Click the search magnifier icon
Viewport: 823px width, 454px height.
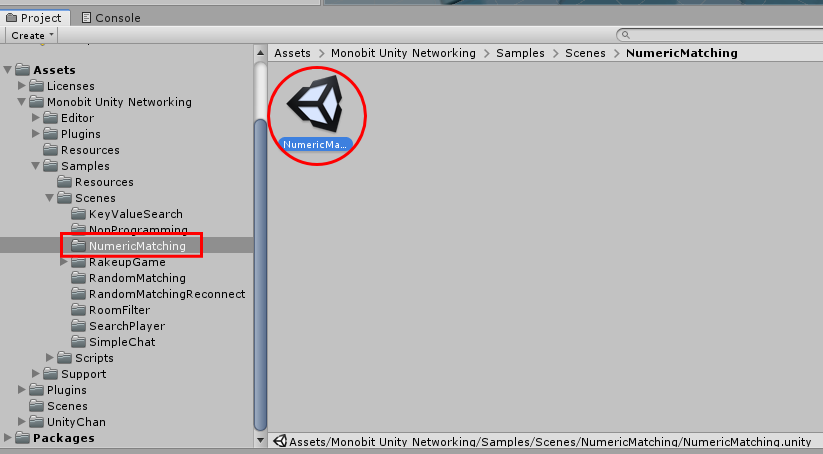coord(625,35)
